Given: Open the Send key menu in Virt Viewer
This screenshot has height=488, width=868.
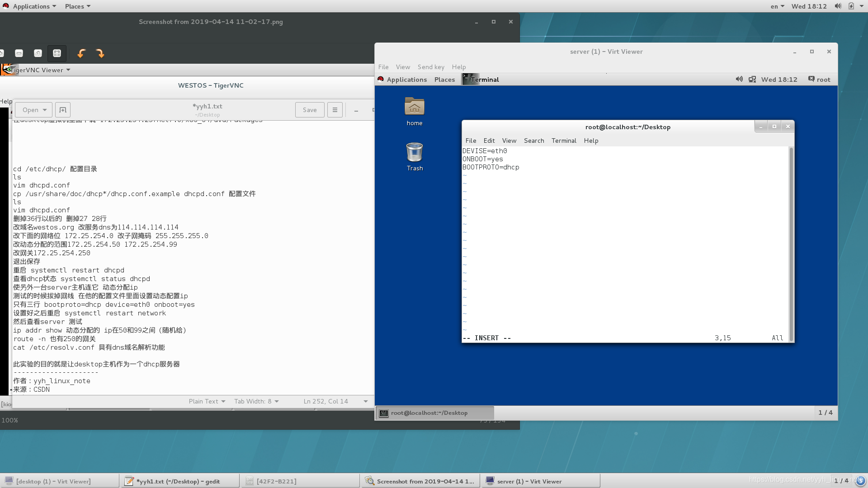Looking at the screenshot, I should click(x=430, y=67).
